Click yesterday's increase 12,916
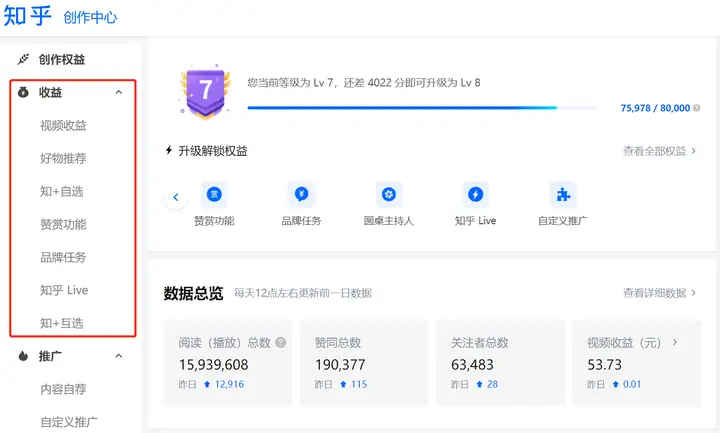 point(229,384)
